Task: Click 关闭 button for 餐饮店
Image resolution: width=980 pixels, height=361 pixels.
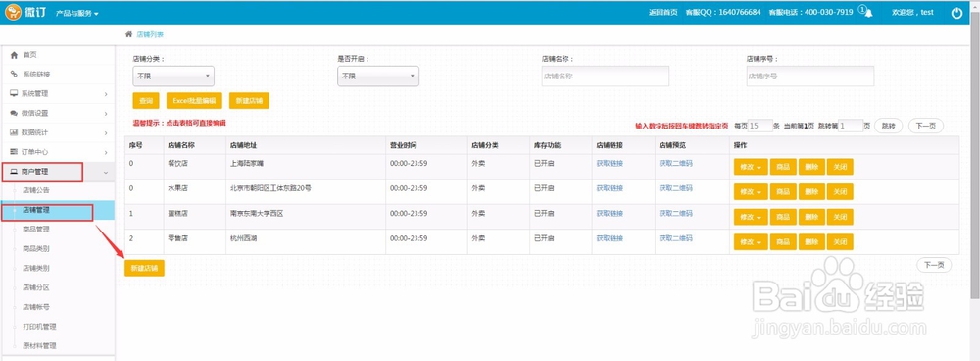Action: pos(840,167)
